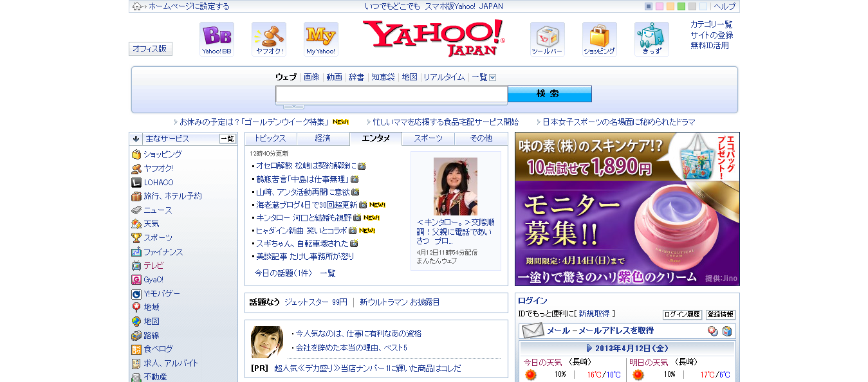This screenshot has height=382, width=868.
Task: Expand the search box suggestion pull-down tab
Action: coord(293,106)
